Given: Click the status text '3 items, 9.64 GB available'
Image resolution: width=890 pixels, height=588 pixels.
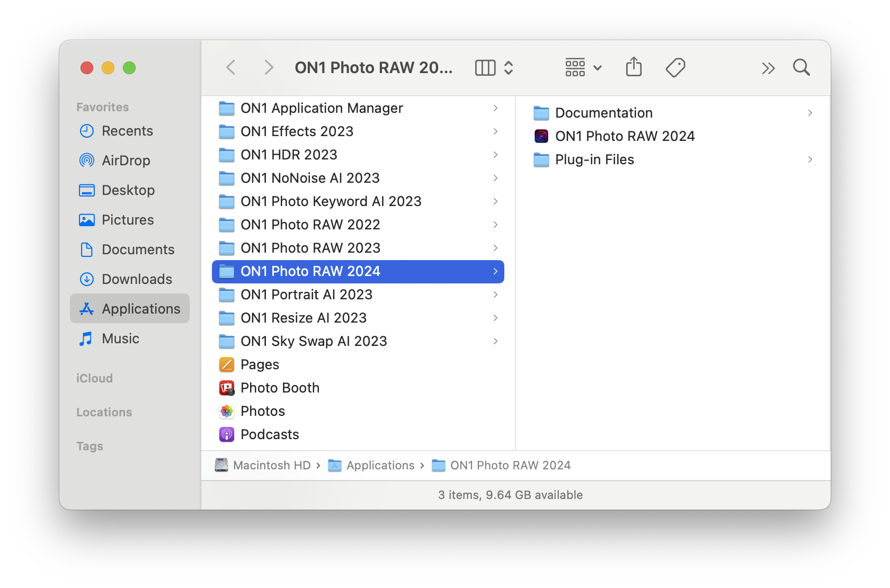Looking at the screenshot, I should coord(510,495).
